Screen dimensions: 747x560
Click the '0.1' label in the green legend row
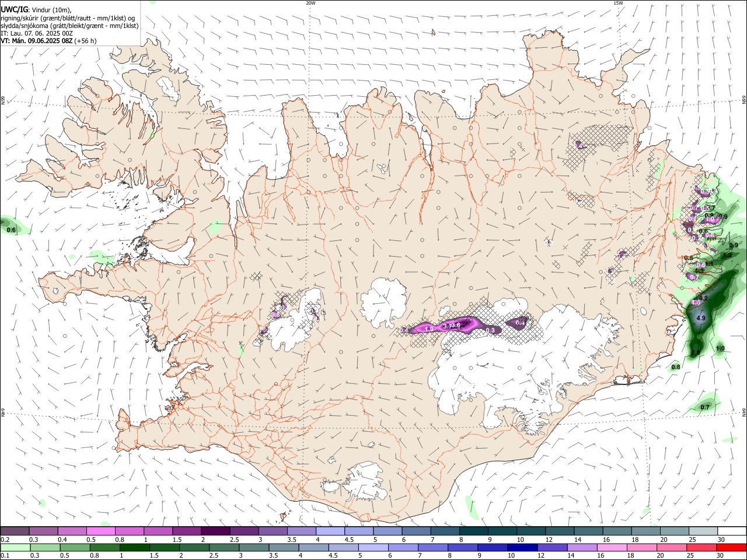pos(6,555)
